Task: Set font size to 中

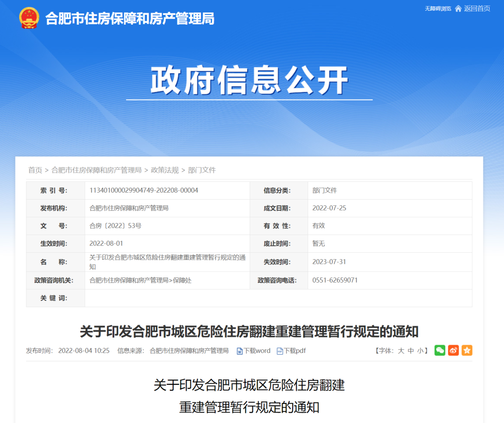Action: point(411,351)
